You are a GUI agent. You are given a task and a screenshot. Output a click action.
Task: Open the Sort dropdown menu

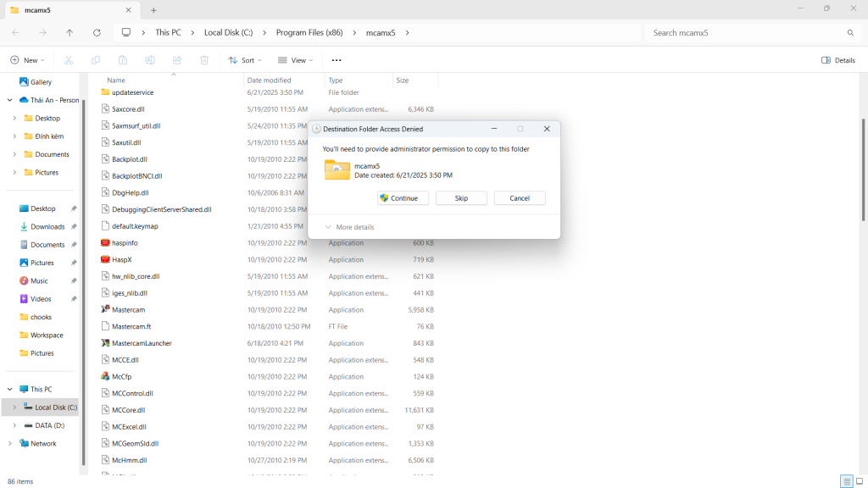coord(245,60)
